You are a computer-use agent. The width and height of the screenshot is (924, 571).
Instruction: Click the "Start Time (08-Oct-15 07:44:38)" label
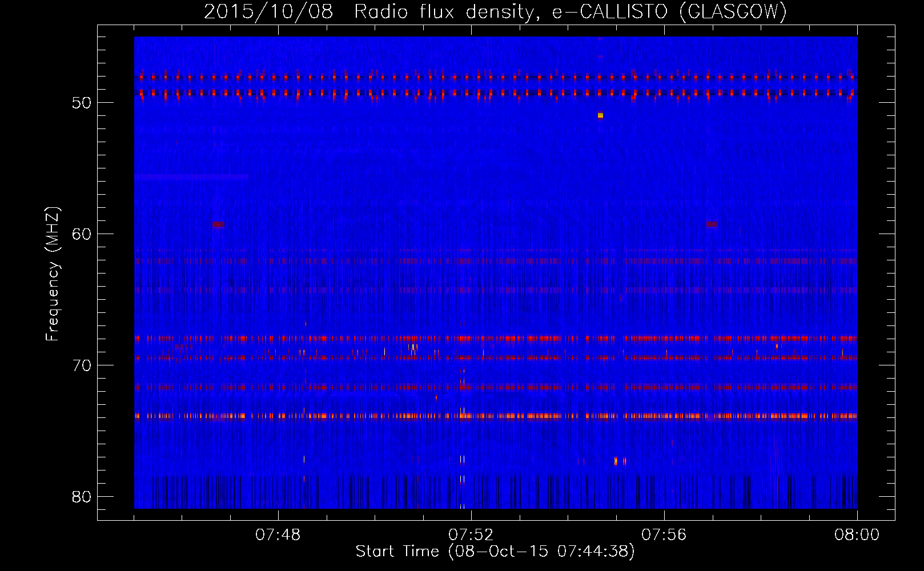click(495, 552)
